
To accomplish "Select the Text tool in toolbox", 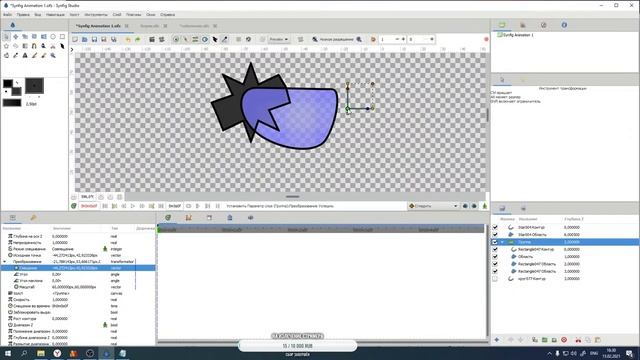I will [25, 56].
